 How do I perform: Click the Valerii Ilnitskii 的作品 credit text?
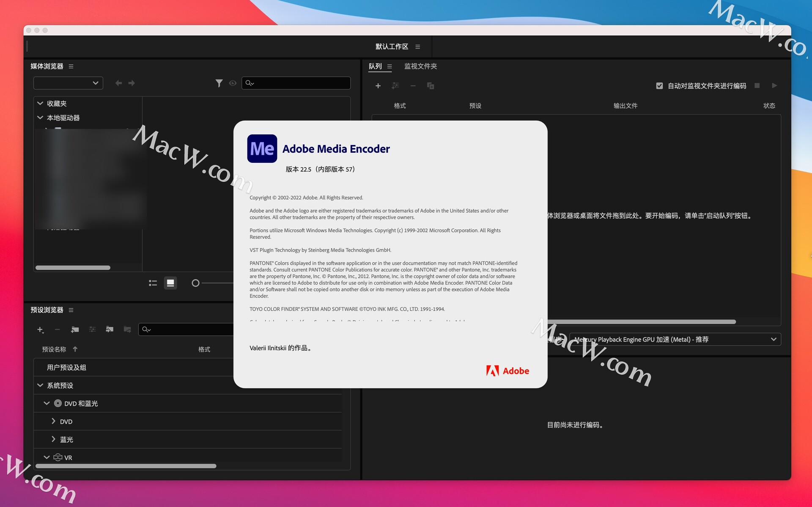click(281, 348)
